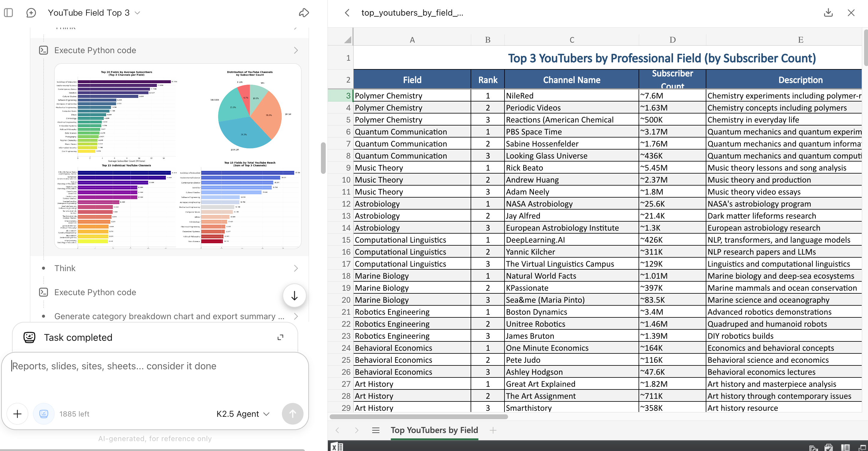Click the share arrow icon
Screen dimensions: 868x451
[x=304, y=13]
